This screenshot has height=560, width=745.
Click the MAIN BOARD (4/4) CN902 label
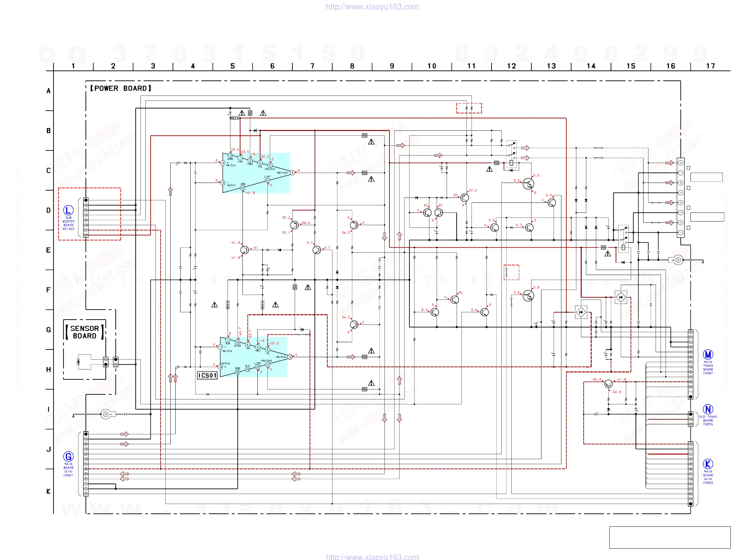[x=708, y=477]
